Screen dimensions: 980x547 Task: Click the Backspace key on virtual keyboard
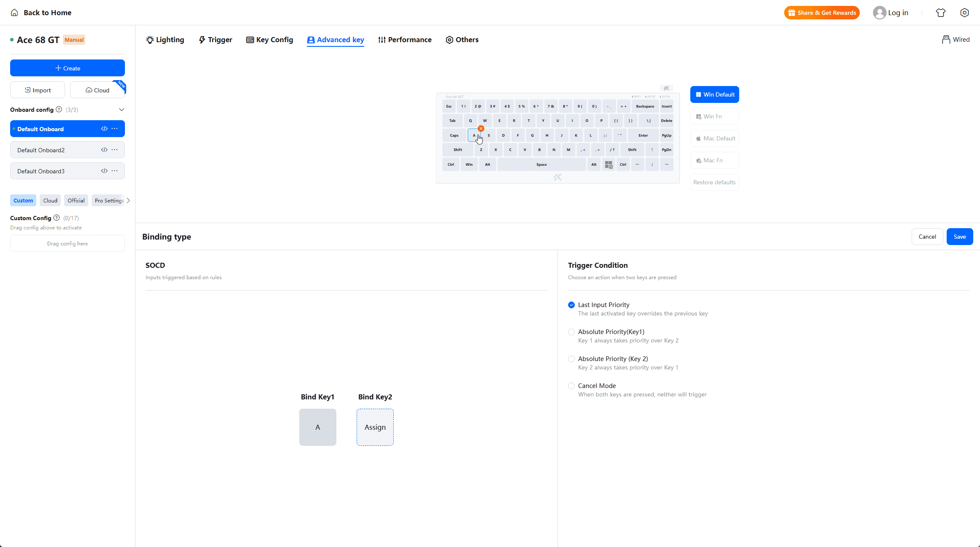pos(645,106)
